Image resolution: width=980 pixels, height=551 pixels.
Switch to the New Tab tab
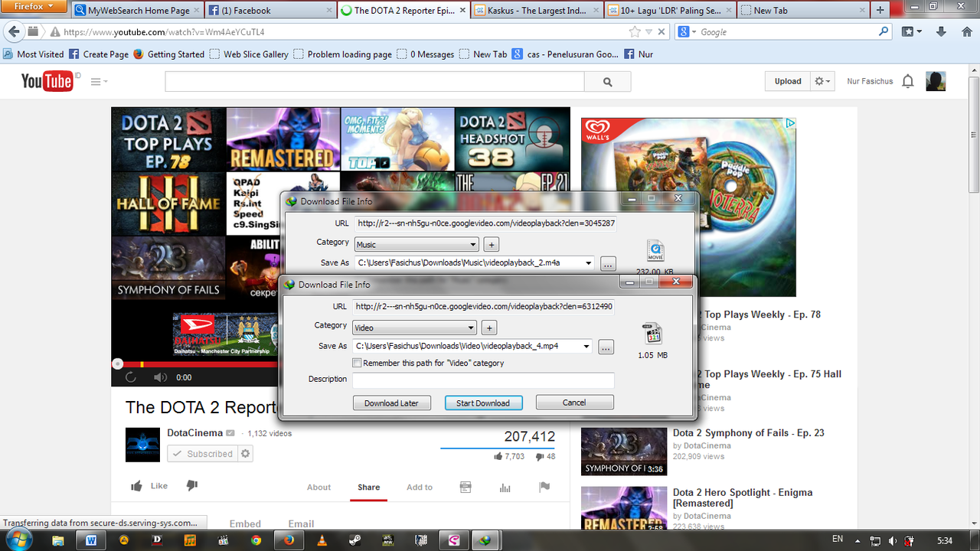[803, 11]
